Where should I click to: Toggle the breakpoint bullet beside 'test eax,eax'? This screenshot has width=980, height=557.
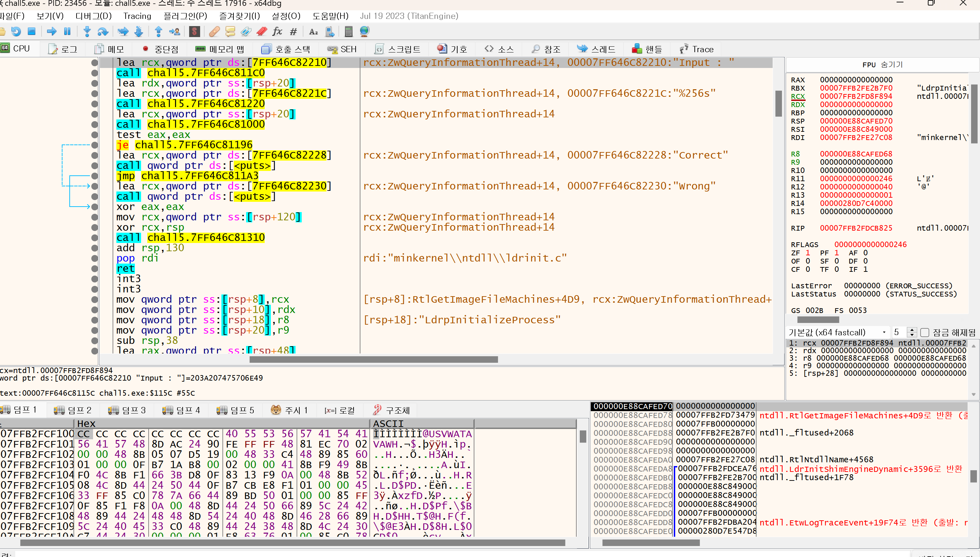point(94,135)
